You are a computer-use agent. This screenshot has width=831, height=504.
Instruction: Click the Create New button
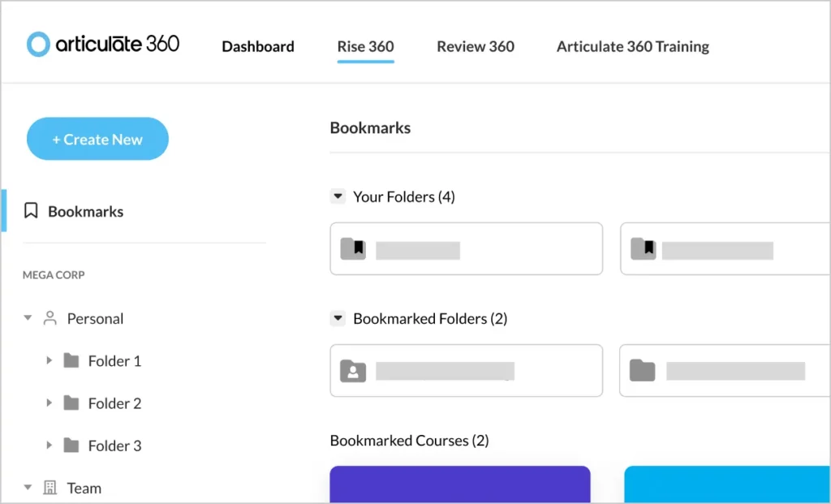[x=97, y=139]
